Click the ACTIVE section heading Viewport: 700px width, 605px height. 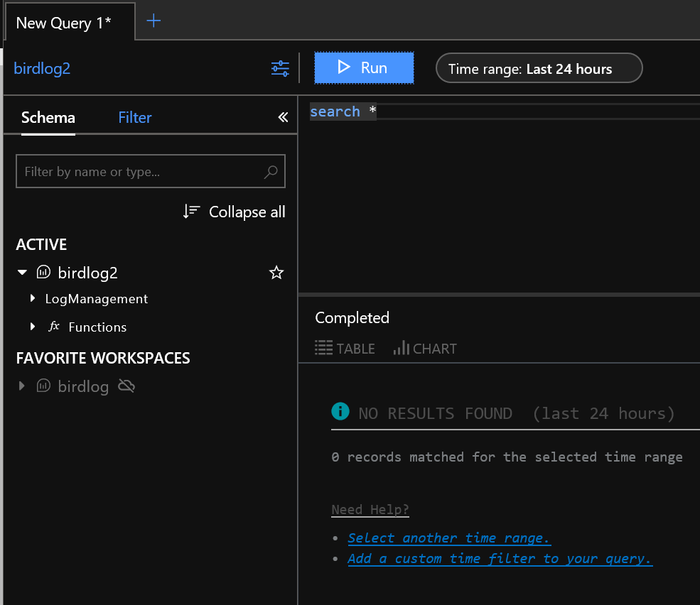click(x=41, y=244)
